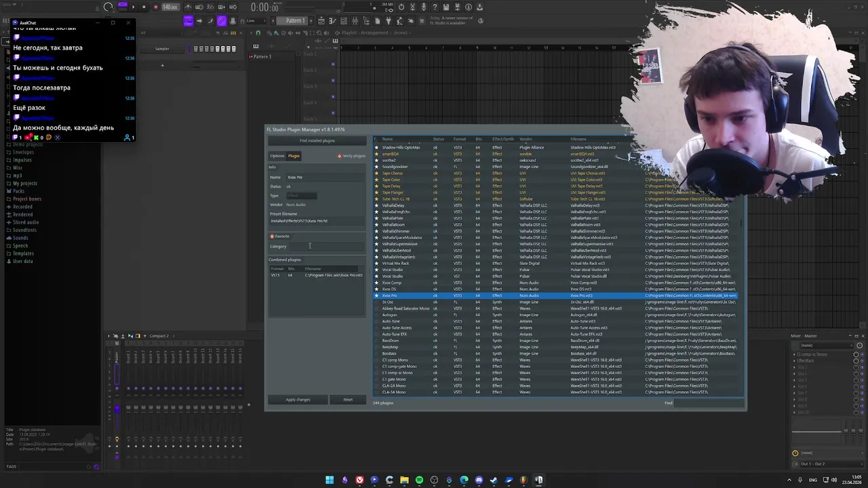Open the about info icon
The height and width of the screenshot is (488, 868).
click(468, 7)
